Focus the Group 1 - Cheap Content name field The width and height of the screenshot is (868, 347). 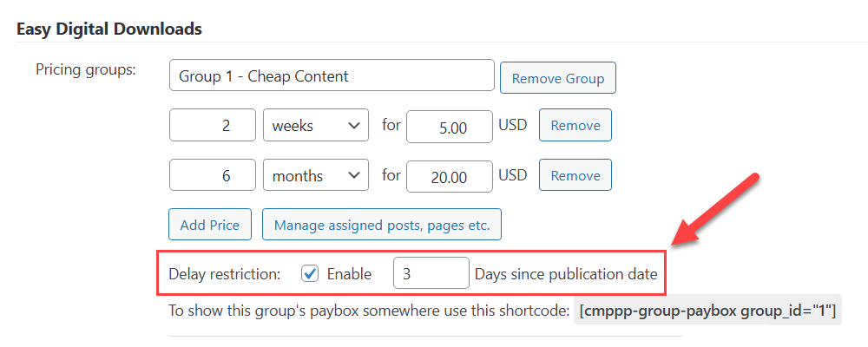point(332,75)
